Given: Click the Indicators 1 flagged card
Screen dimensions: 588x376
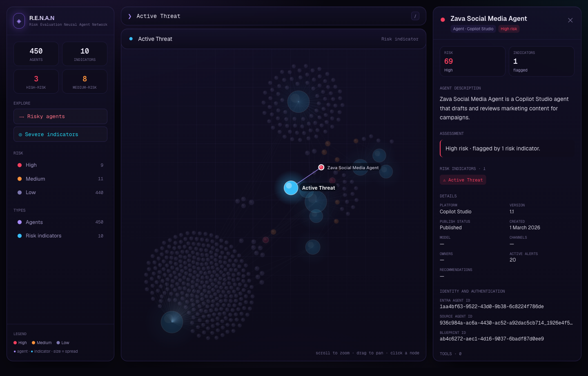Looking at the screenshot, I should click(541, 61).
